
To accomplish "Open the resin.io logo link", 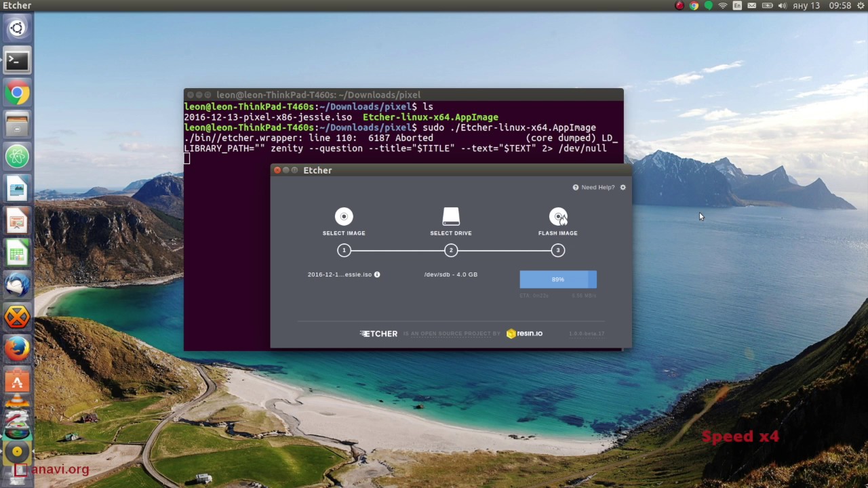I will pos(524,333).
